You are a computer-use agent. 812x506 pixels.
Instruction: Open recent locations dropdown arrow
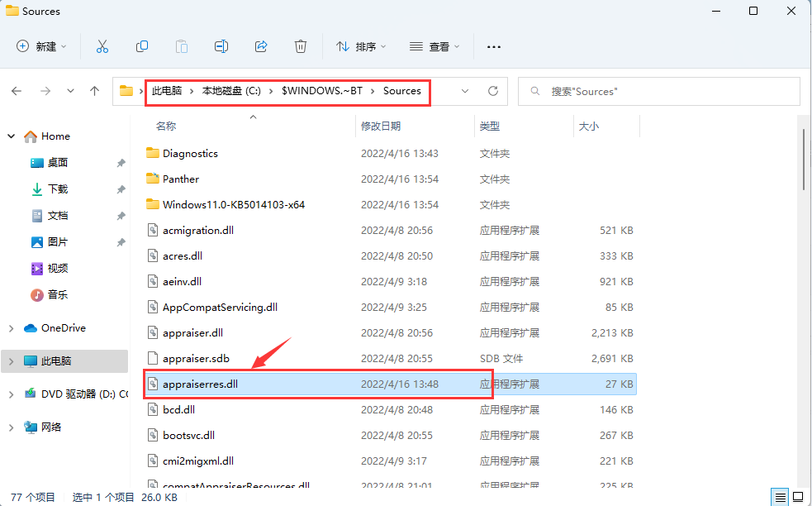(x=70, y=91)
